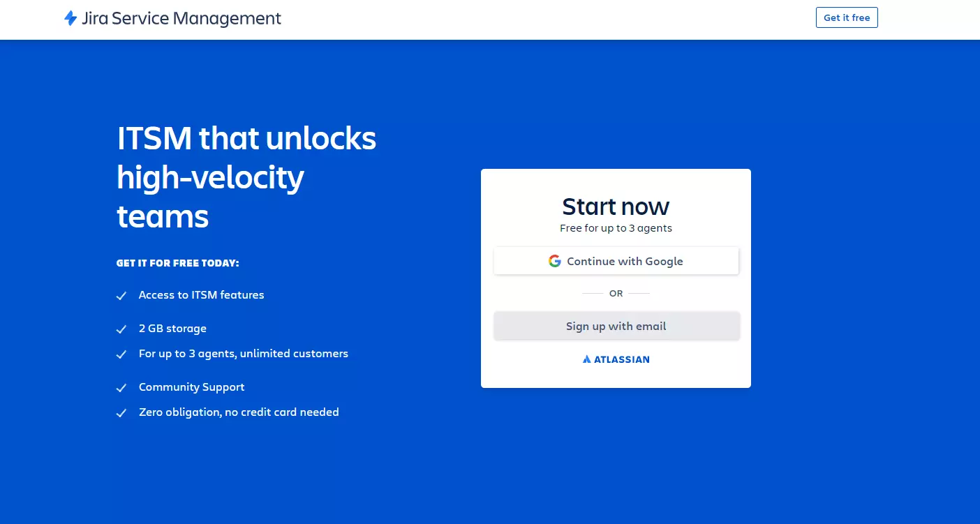Click the Free for up to 3 agents text
The height and width of the screenshot is (524, 980).
tap(616, 228)
